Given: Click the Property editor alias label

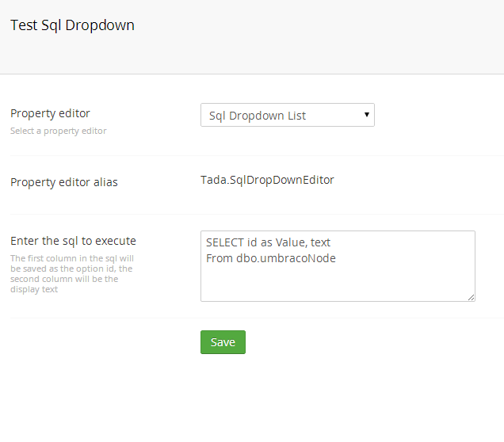Looking at the screenshot, I should (x=64, y=182).
